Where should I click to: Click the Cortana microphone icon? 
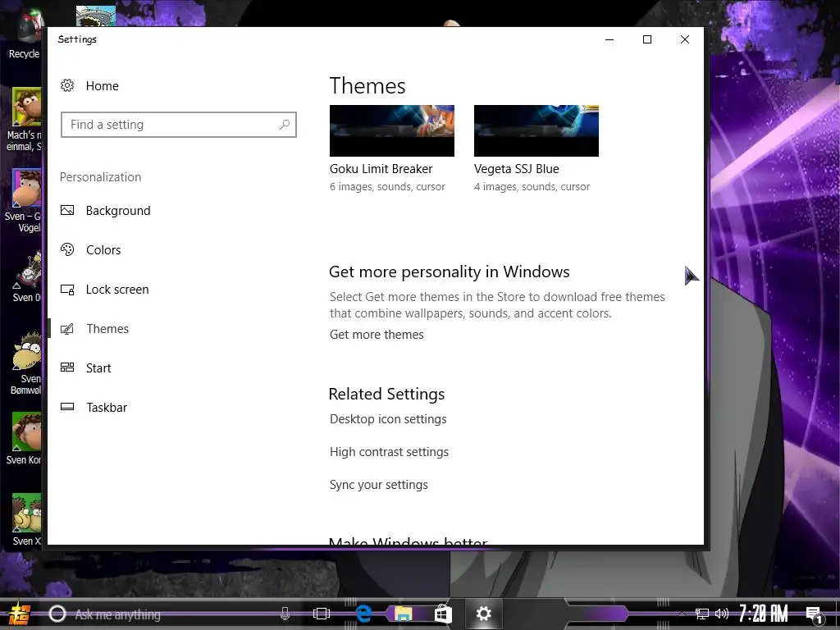pos(285,614)
